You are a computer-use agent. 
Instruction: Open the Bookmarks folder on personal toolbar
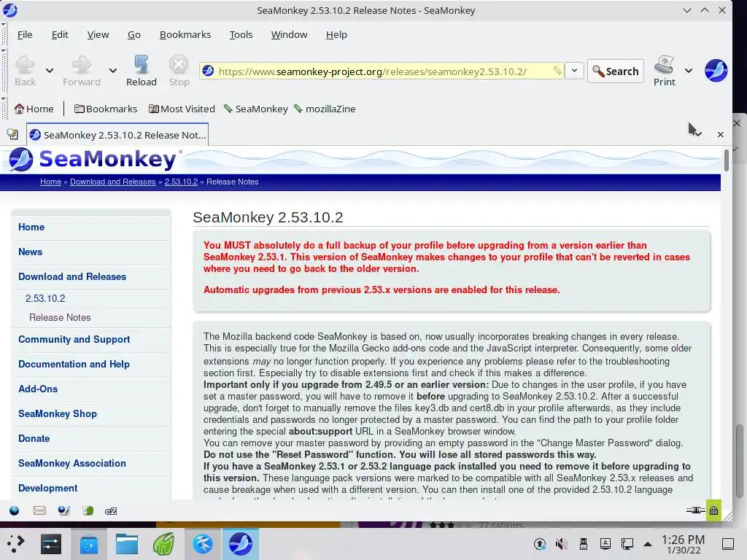[106, 109]
